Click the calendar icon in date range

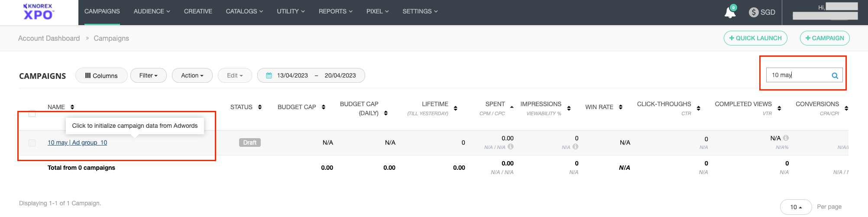coord(269,75)
